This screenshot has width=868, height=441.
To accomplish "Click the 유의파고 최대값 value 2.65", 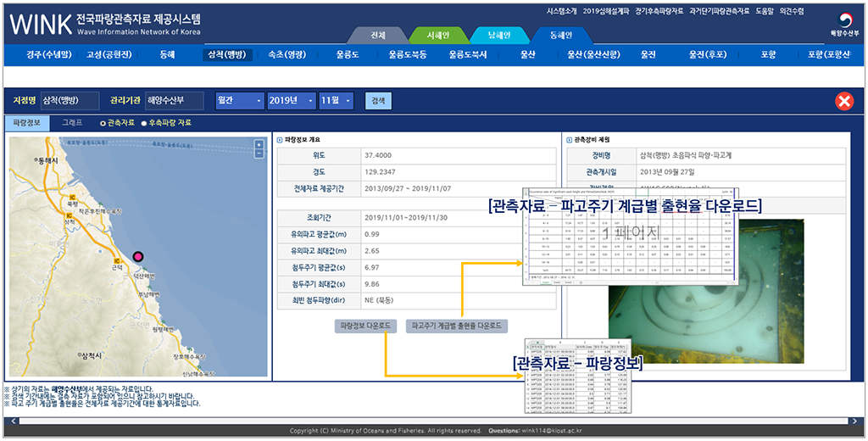I will 372,251.
